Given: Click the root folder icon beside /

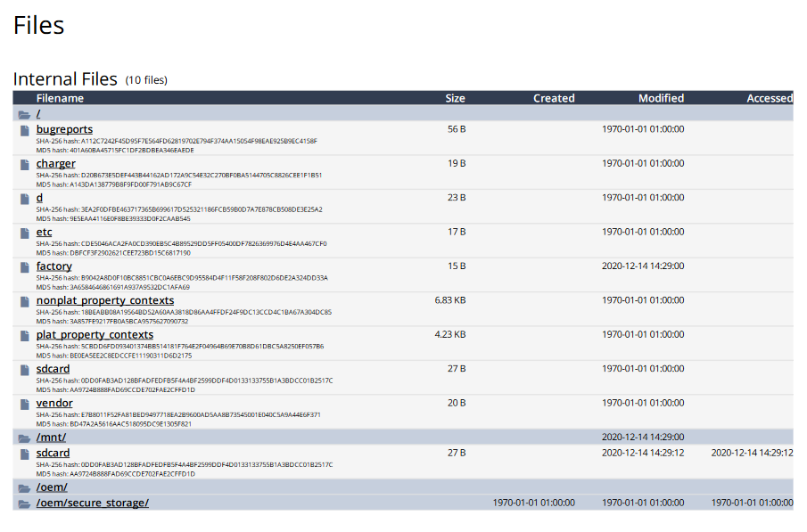Looking at the screenshot, I should tap(24, 114).
